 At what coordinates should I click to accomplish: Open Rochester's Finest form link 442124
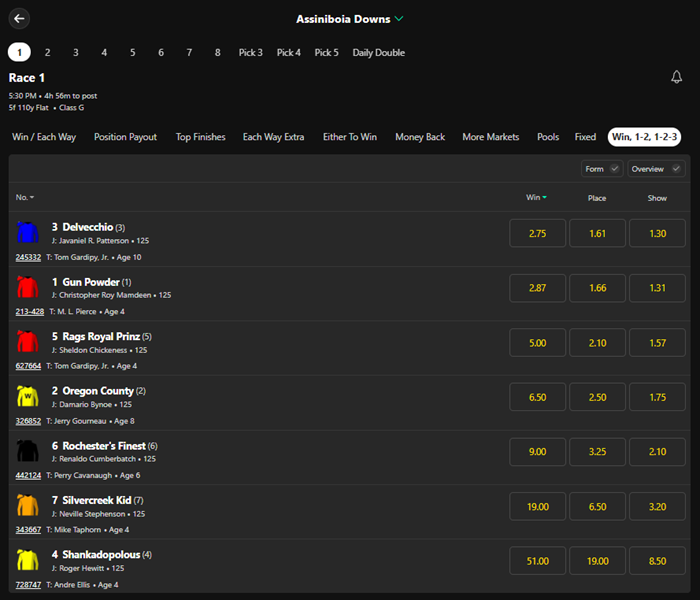(28, 475)
